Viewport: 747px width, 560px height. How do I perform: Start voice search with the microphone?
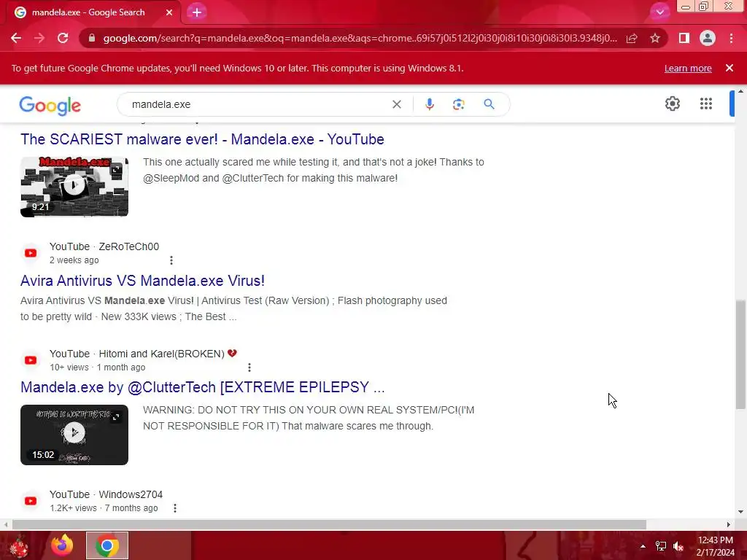coord(430,104)
